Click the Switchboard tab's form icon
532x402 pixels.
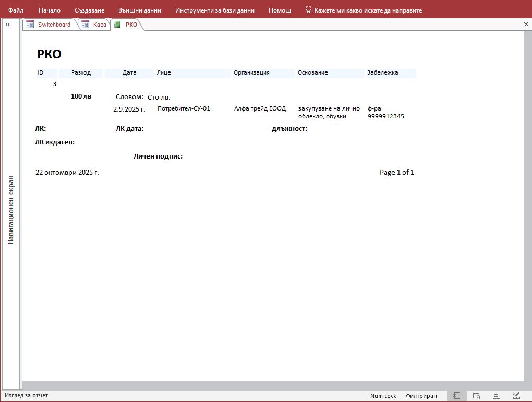[30, 25]
